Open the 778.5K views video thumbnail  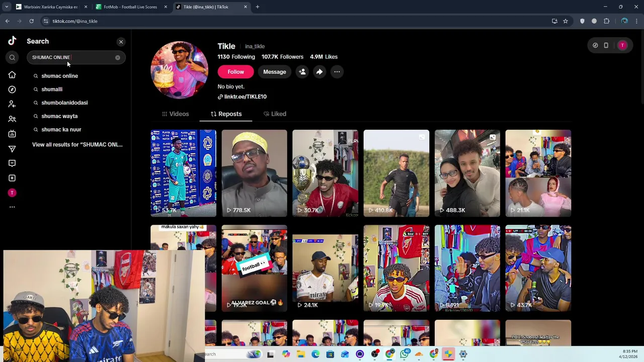pyautogui.click(x=254, y=173)
